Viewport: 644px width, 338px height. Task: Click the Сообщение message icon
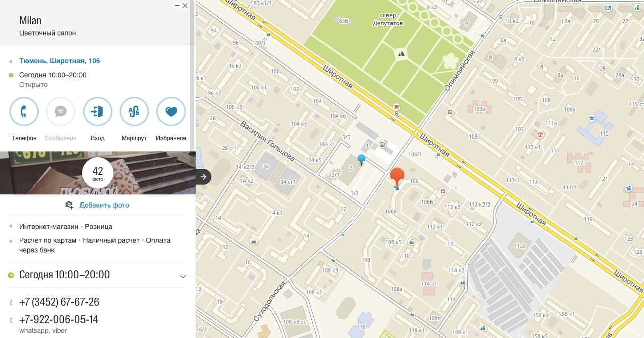(x=61, y=112)
